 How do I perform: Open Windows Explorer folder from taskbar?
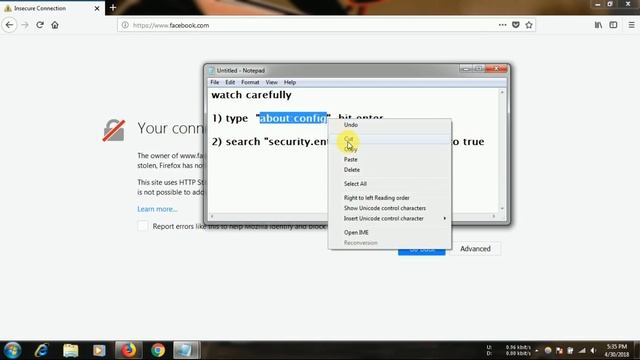pyautogui.click(x=71, y=350)
